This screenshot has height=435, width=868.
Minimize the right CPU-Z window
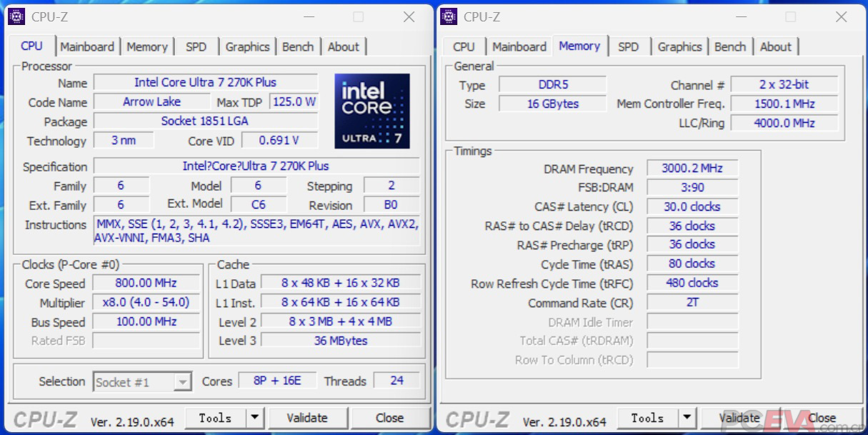pos(740,16)
